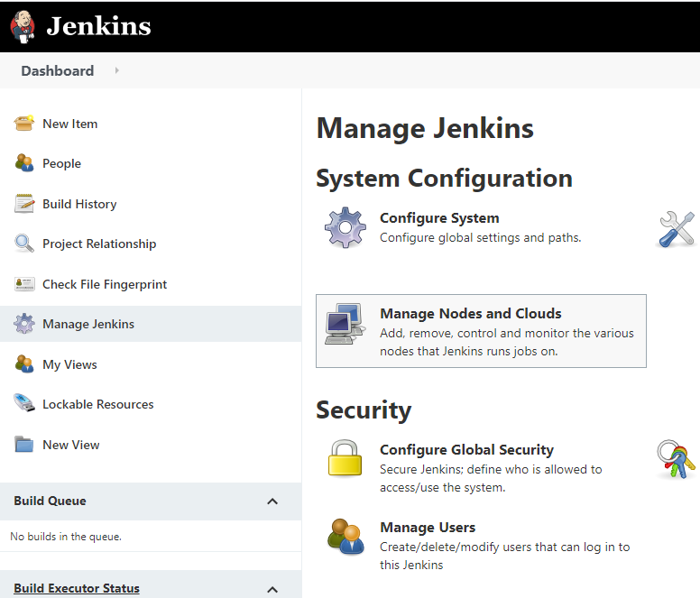Image resolution: width=700 pixels, height=598 pixels.
Task: Open Project Relationship sidebar link
Action: click(x=99, y=244)
